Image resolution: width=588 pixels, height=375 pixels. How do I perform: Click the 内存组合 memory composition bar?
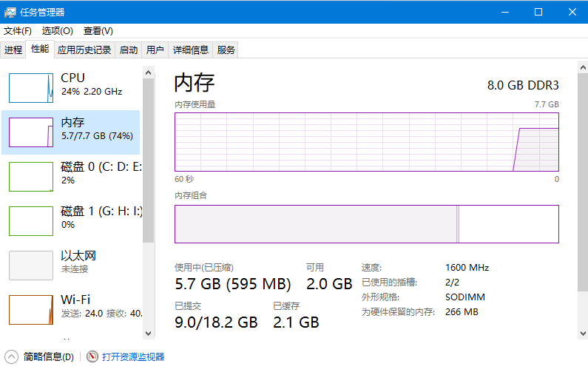click(x=366, y=224)
